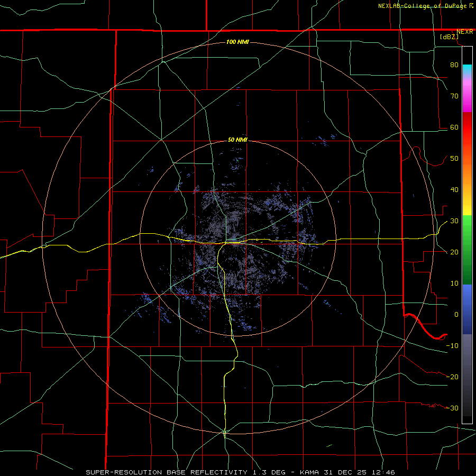
Task: Click the 10 dBZ scale value
Action: point(454,283)
